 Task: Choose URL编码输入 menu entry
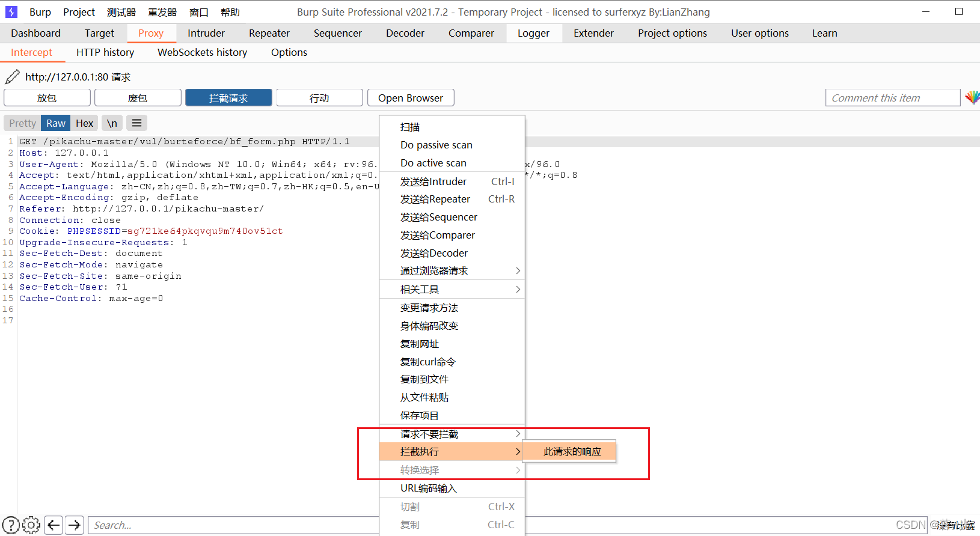click(x=452, y=489)
